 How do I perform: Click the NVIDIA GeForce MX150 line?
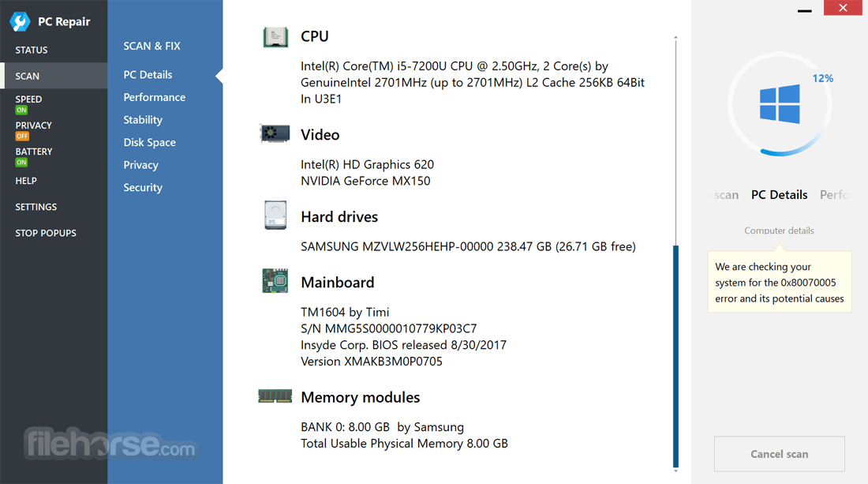365,181
